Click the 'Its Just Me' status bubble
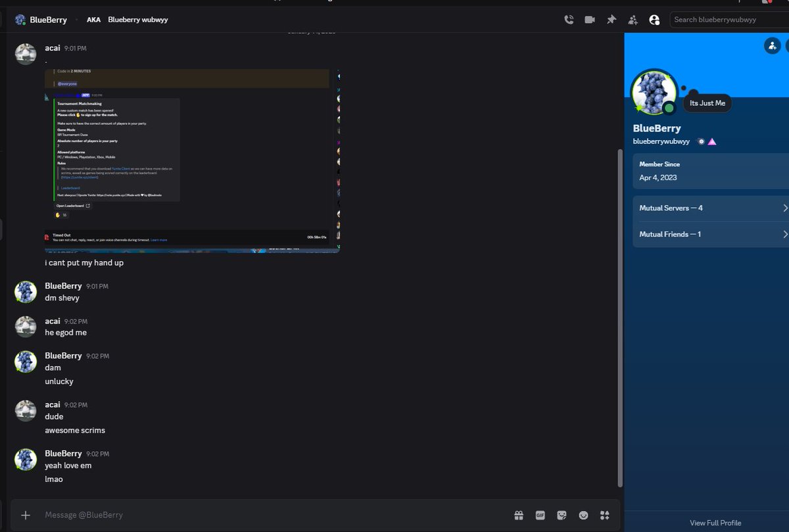Viewport: 789px width, 532px height. tap(707, 103)
